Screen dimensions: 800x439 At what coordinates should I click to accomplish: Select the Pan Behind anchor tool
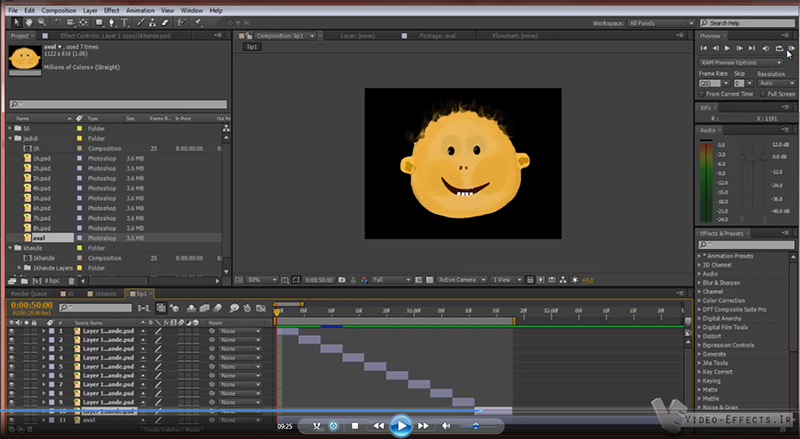[x=83, y=22]
